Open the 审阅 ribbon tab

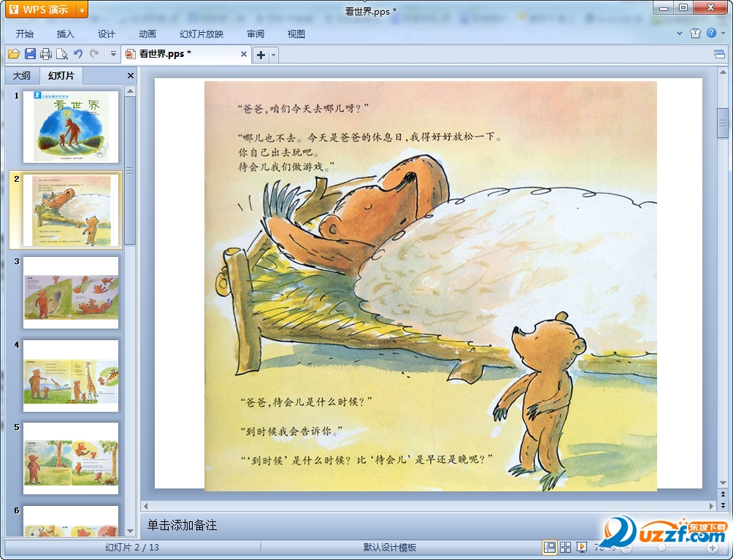click(256, 34)
